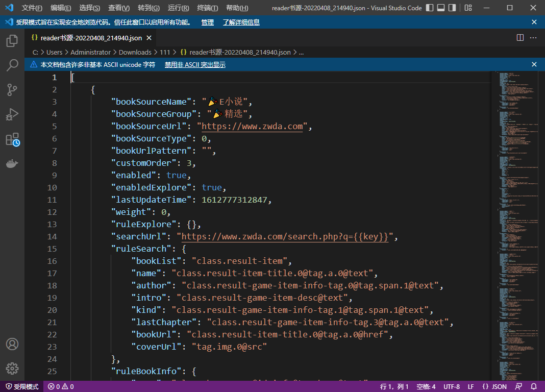Open notifications bell in status bar
Viewport: 545px width, 392px height.
(534, 386)
